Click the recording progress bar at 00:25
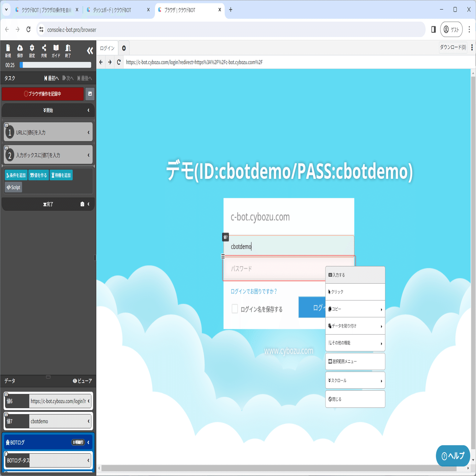 tap(55, 65)
